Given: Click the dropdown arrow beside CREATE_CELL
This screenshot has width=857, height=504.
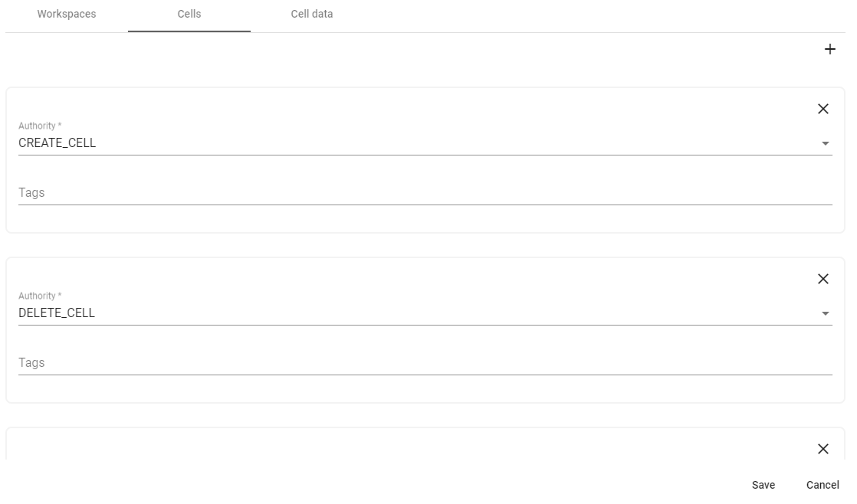Looking at the screenshot, I should (x=826, y=142).
